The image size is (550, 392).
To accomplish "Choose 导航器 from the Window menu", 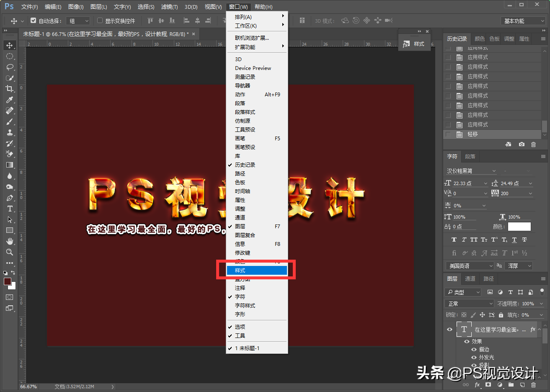I will (x=257, y=86).
